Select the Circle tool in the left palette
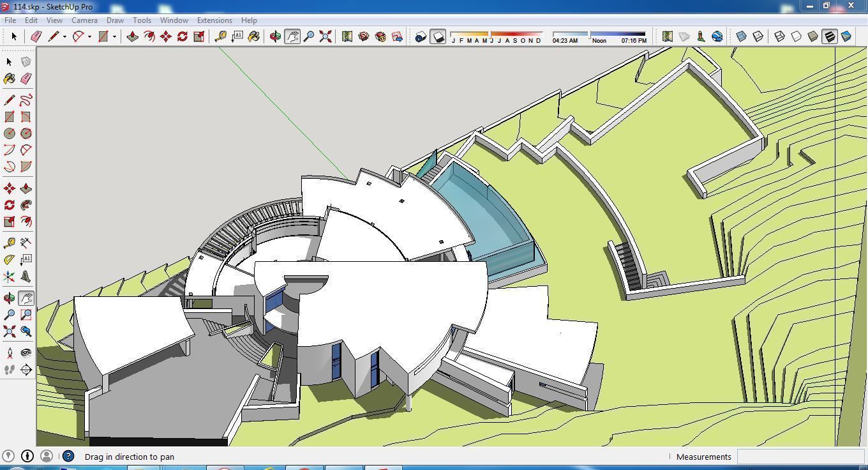The image size is (868, 470). point(10,133)
